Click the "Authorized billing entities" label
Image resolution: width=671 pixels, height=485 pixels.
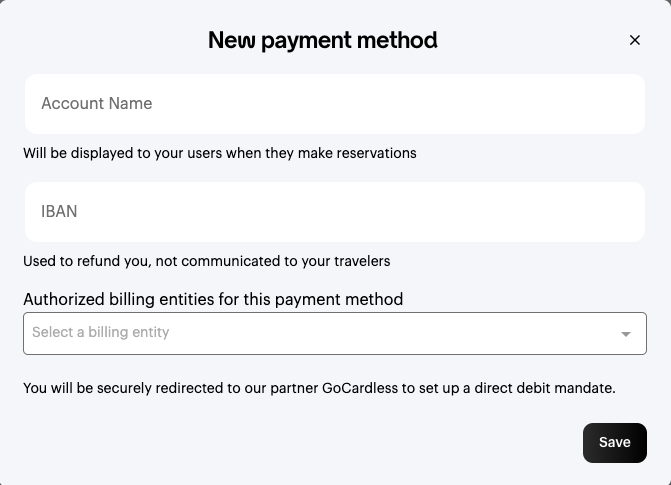click(213, 299)
